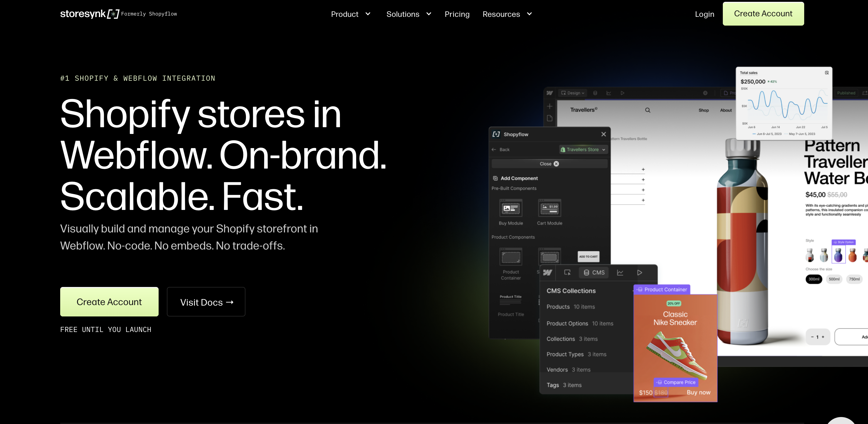Go to the Pricing page

[x=457, y=14]
